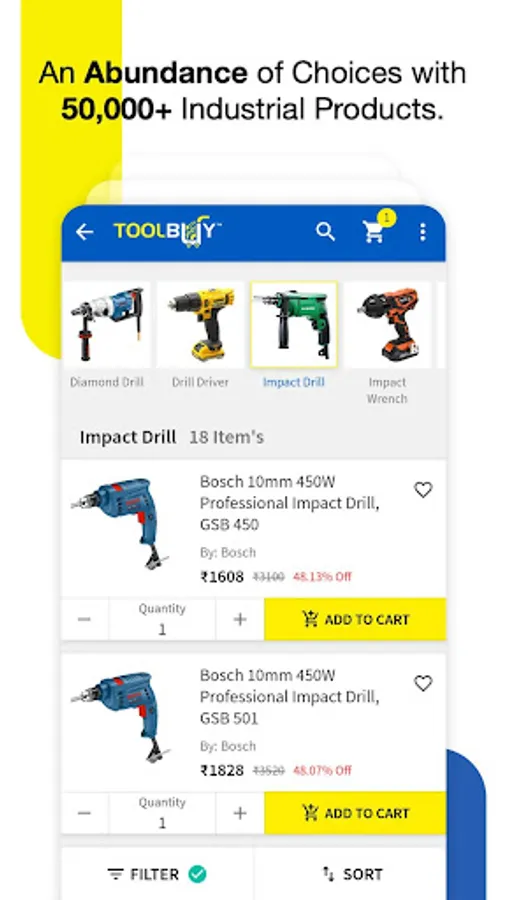Open search with magnifier icon
The width and height of the screenshot is (506, 900).
click(x=325, y=232)
